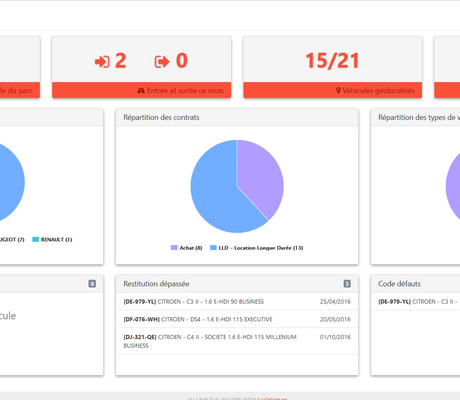Open the Entrée et sortie ce mois footer

coord(141,90)
